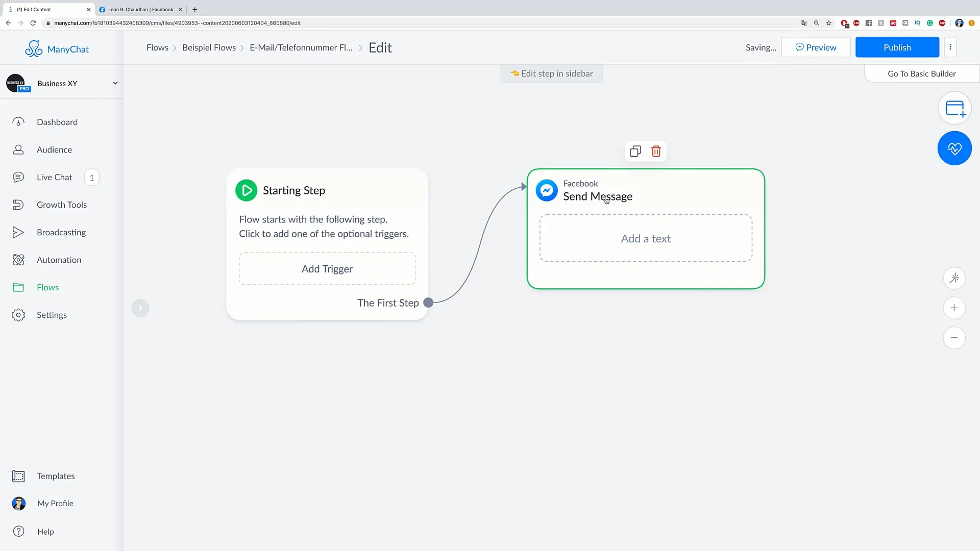Click the Publish button
This screenshot has width=980, height=551.
897,47
